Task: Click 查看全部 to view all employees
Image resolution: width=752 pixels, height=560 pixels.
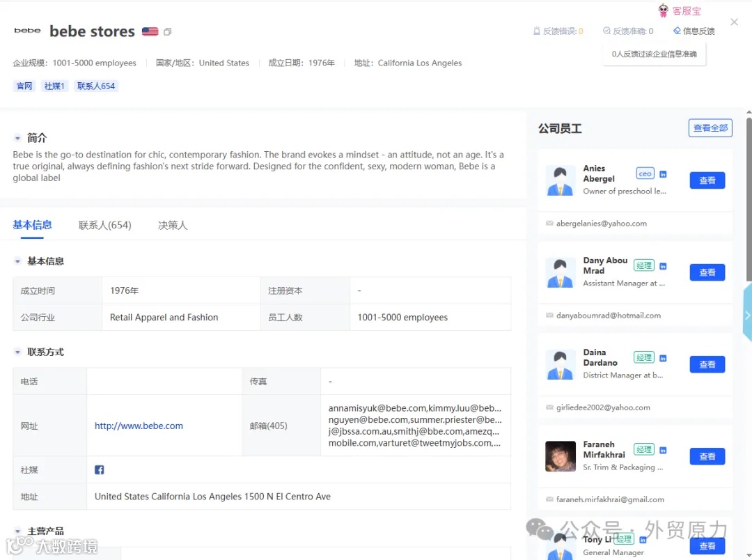Action: [x=710, y=128]
